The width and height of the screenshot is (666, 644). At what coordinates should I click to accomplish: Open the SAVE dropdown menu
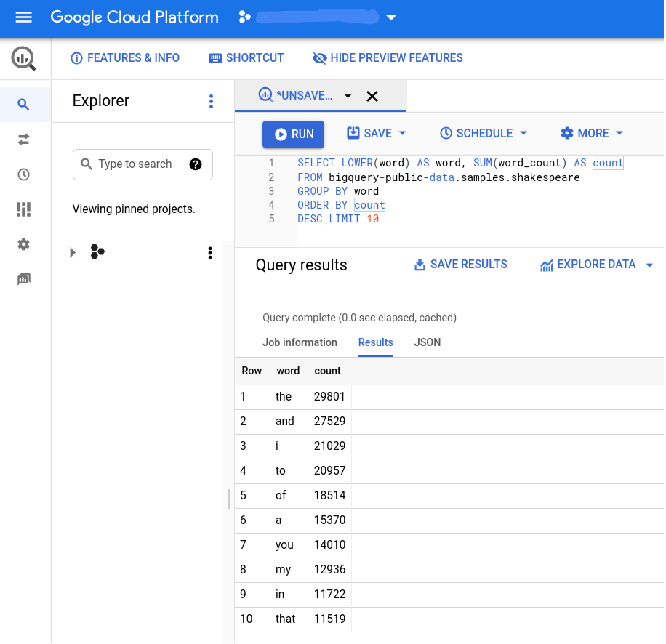[x=377, y=134]
